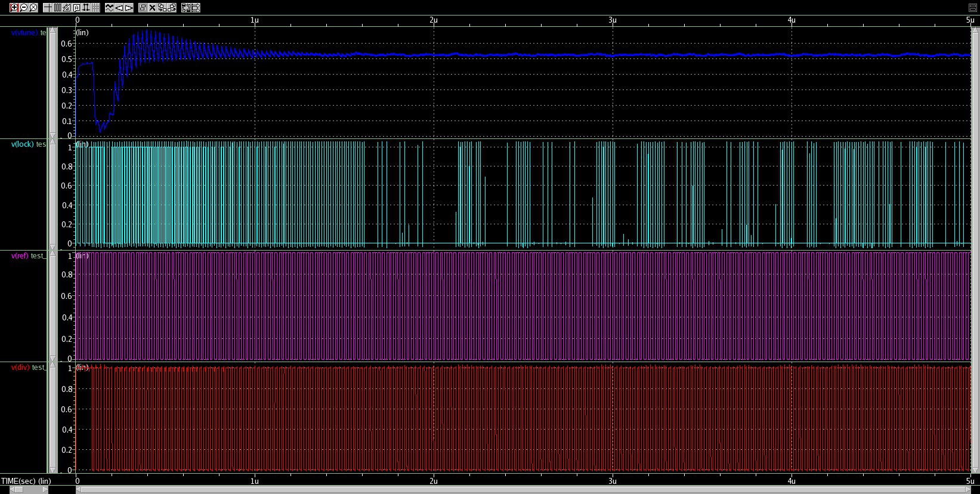Click the X delete icon in toolbar

pos(153,8)
